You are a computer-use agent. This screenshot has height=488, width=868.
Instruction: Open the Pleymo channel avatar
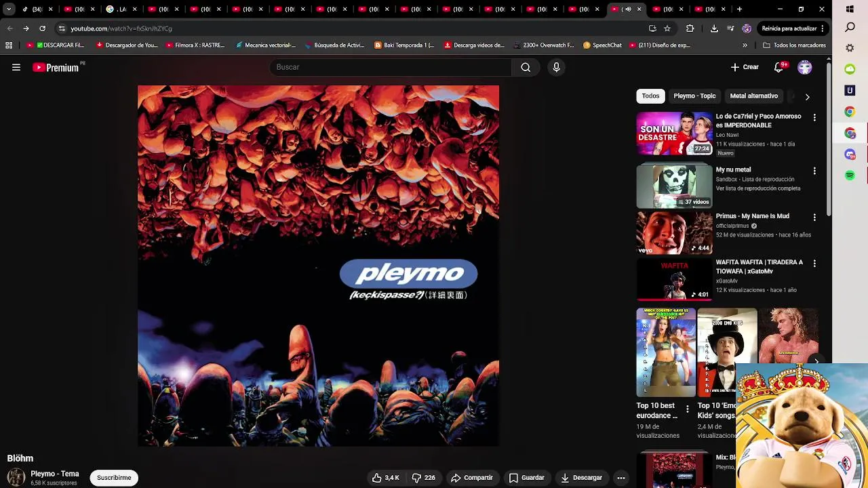tap(16, 478)
